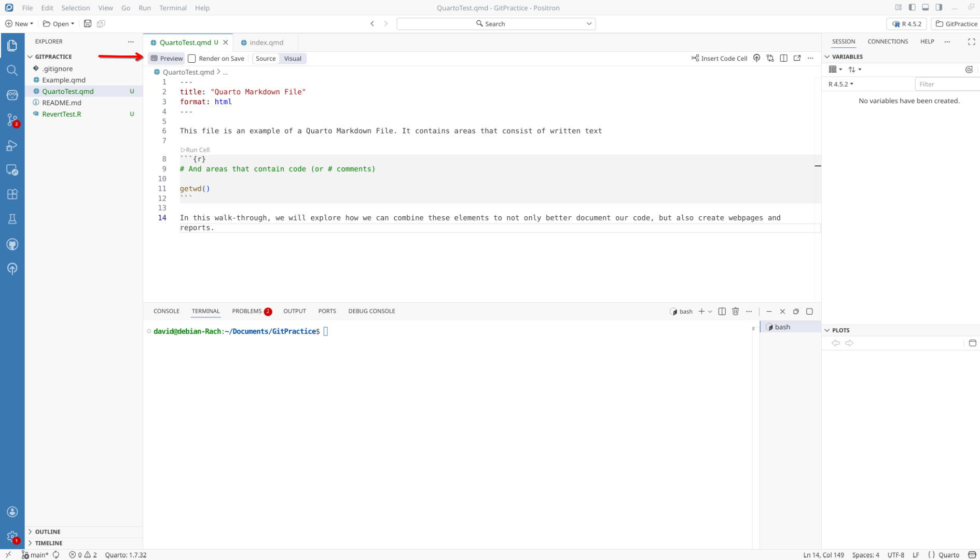980x560 pixels.
Task: Enable the Render on Save checkbox
Action: pyautogui.click(x=192, y=59)
